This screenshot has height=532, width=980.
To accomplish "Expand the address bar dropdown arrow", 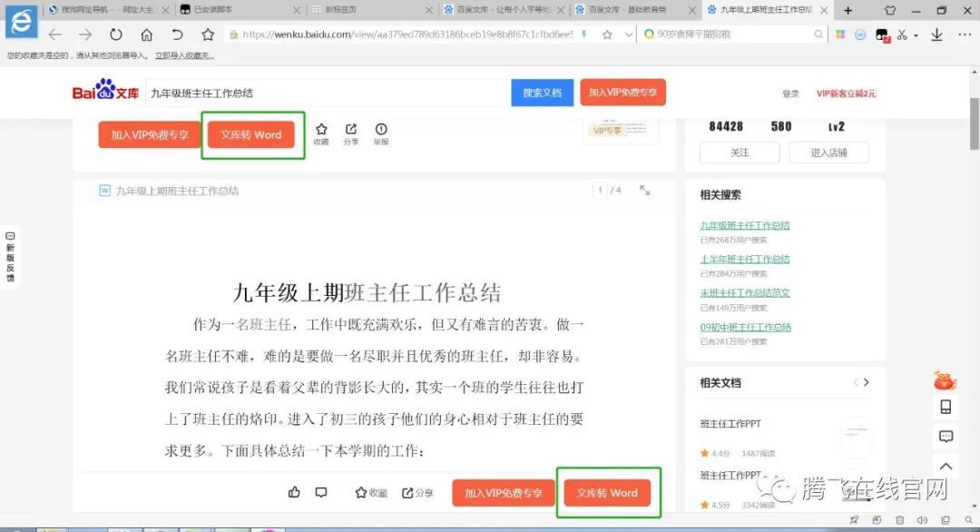I will tap(630, 34).
